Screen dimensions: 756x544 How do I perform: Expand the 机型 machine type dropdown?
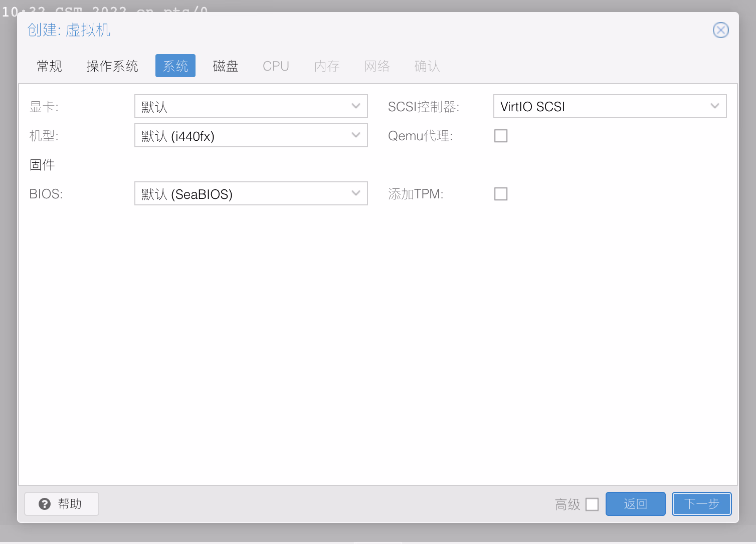[355, 135]
